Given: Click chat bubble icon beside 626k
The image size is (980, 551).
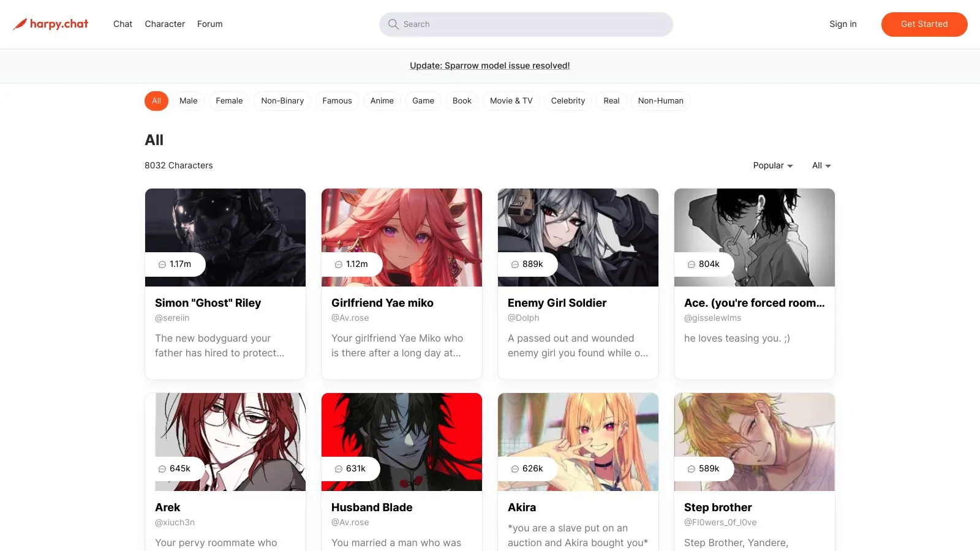Looking at the screenshot, I should [515, 469].
